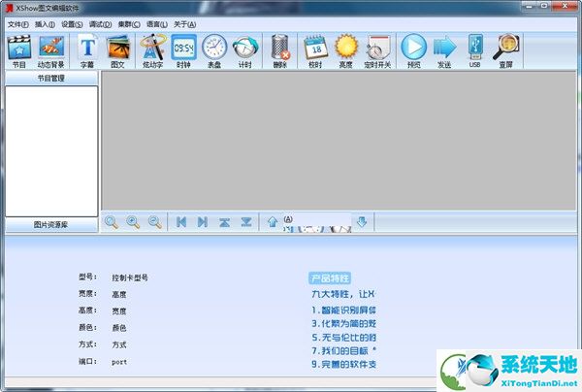Open the 关于(A) about menu
The width and height of the screenshot is (582, 392).
click(x=185, y=24)
